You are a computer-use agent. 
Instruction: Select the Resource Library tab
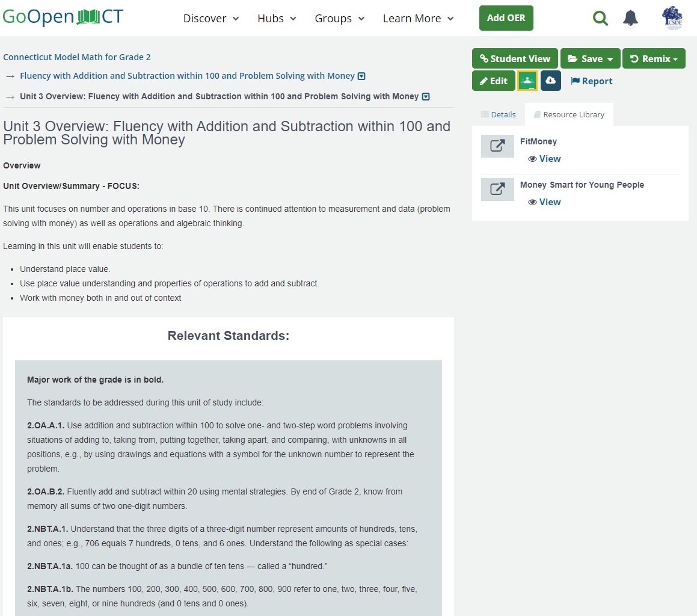coord(569,114)
